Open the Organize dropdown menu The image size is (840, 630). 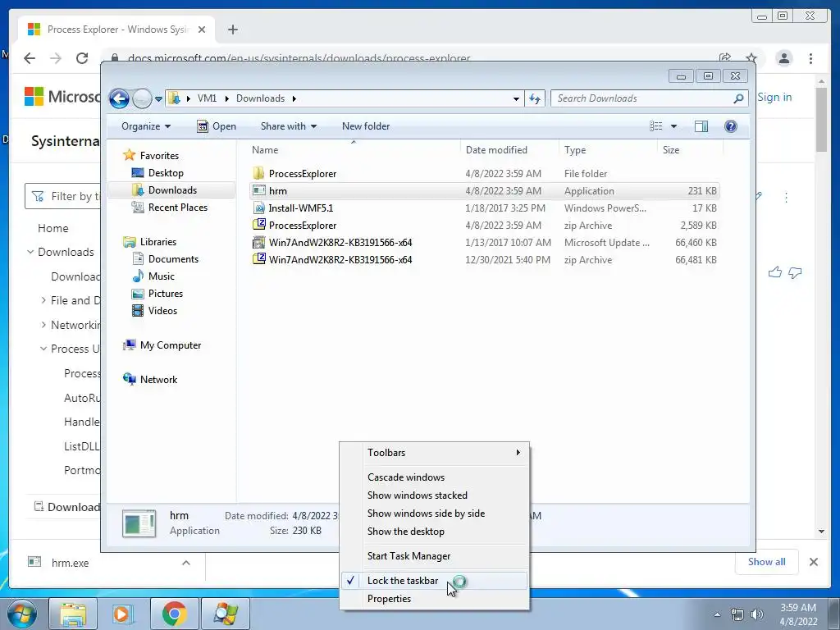pos(146,126)
